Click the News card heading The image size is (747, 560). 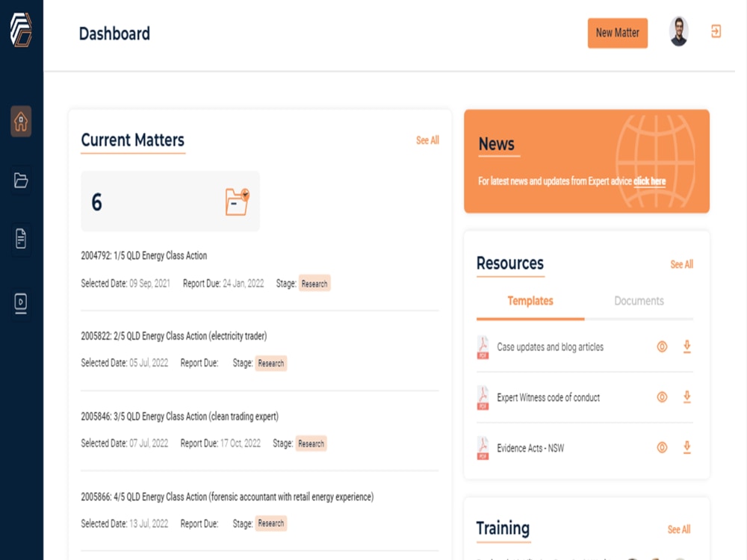tap(497, 144)
